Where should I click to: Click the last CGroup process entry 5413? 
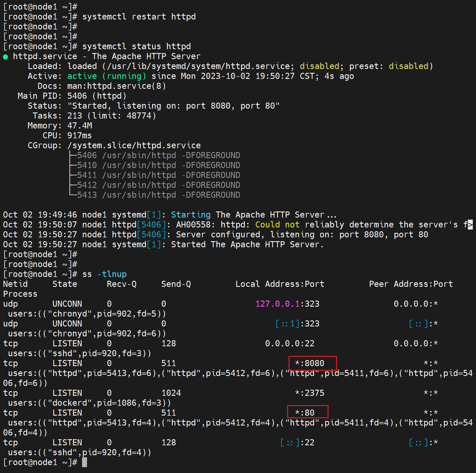(87, 195)
